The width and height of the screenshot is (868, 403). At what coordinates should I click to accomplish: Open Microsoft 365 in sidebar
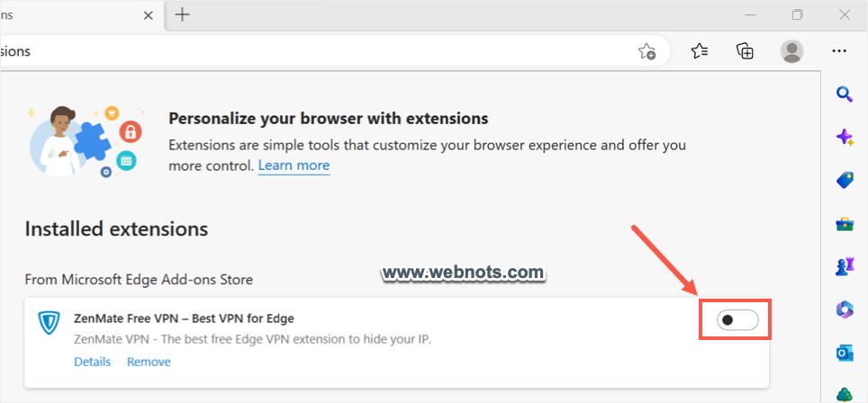(845, 309)
